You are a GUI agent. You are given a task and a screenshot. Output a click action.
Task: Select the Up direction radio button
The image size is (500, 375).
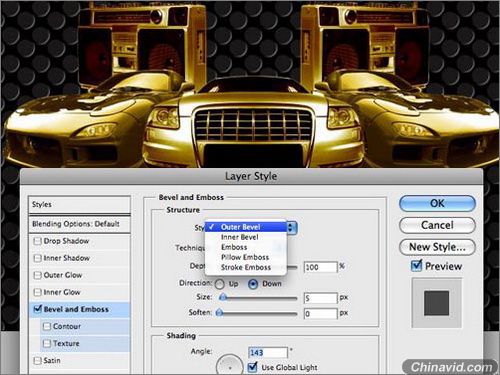pyautogui.click(x=219, y=284)
